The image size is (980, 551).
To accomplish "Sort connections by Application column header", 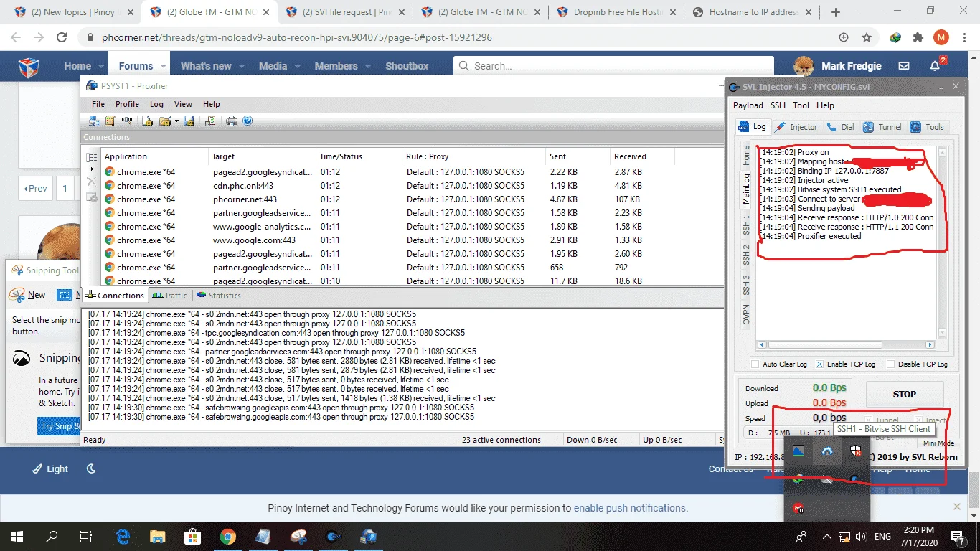I will [154, 156].
